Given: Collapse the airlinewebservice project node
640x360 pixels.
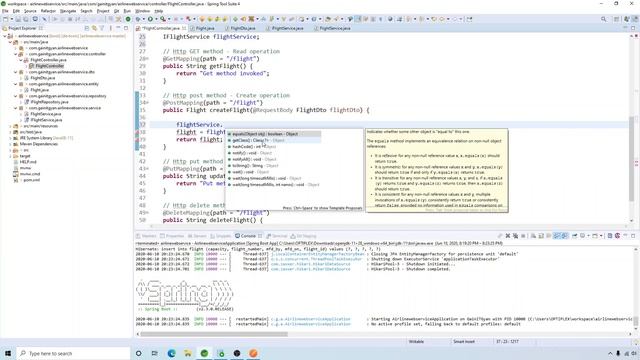Looking at the screenshot, I should 5,36.
